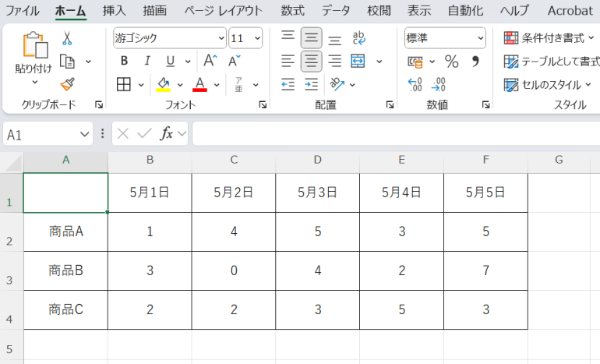Click the Align Right icon
Viewport: 600px width, 364px height.
tap(335, 62)
